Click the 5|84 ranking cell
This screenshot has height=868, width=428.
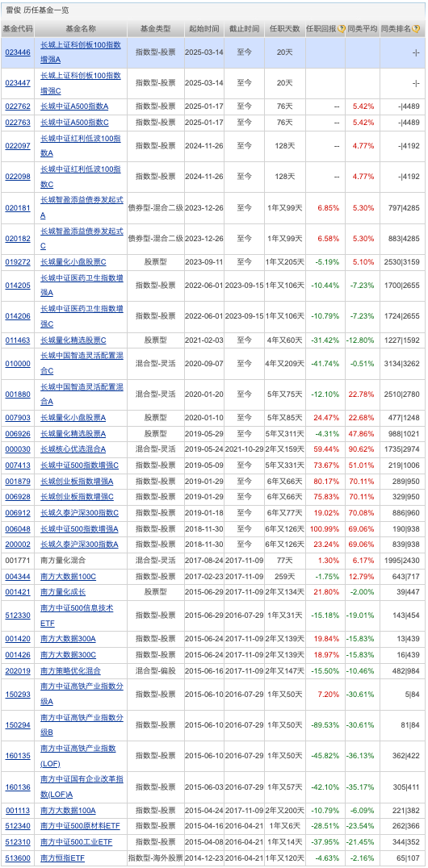click(413, 694)
